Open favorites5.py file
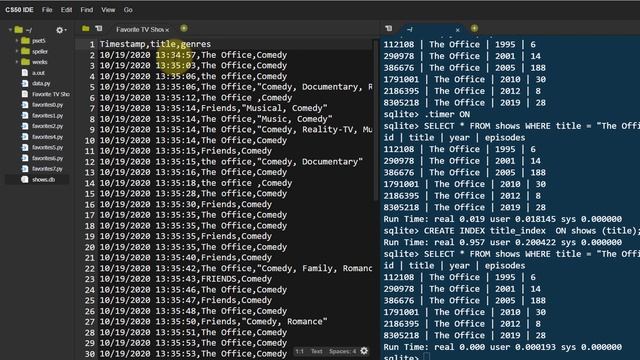The width and height of the screenshot is (640, 360). (47, 147)
